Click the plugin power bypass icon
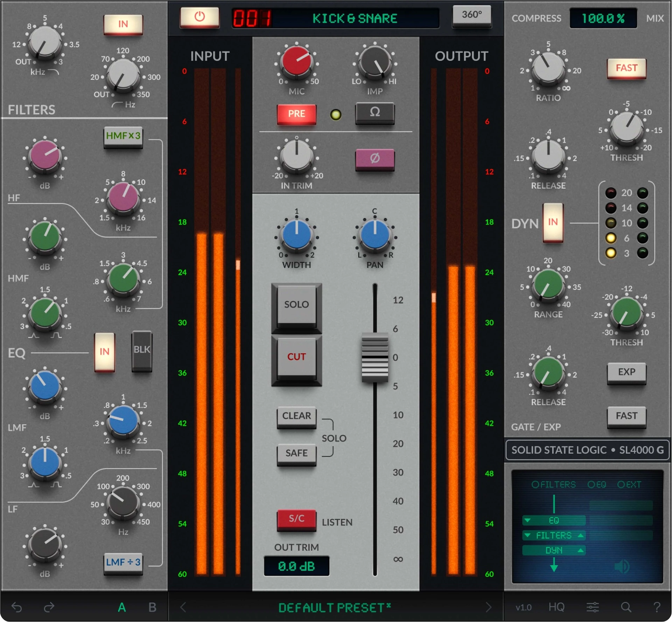The image size is (672, 622). coord(199,16)
